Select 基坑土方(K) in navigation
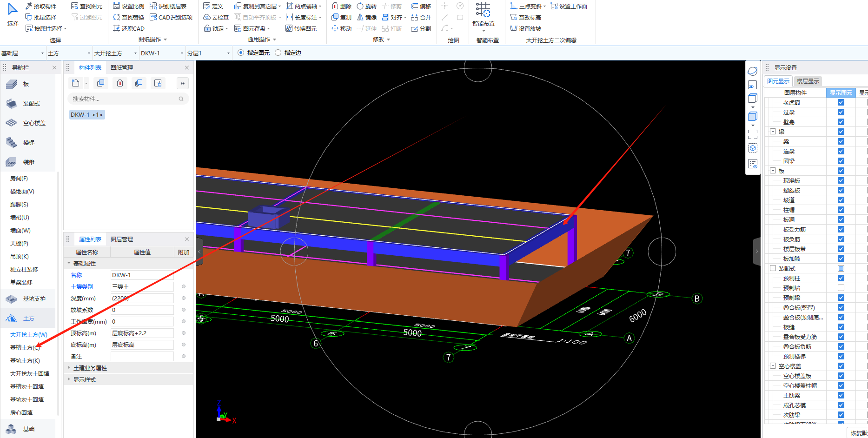 (25, 360)
